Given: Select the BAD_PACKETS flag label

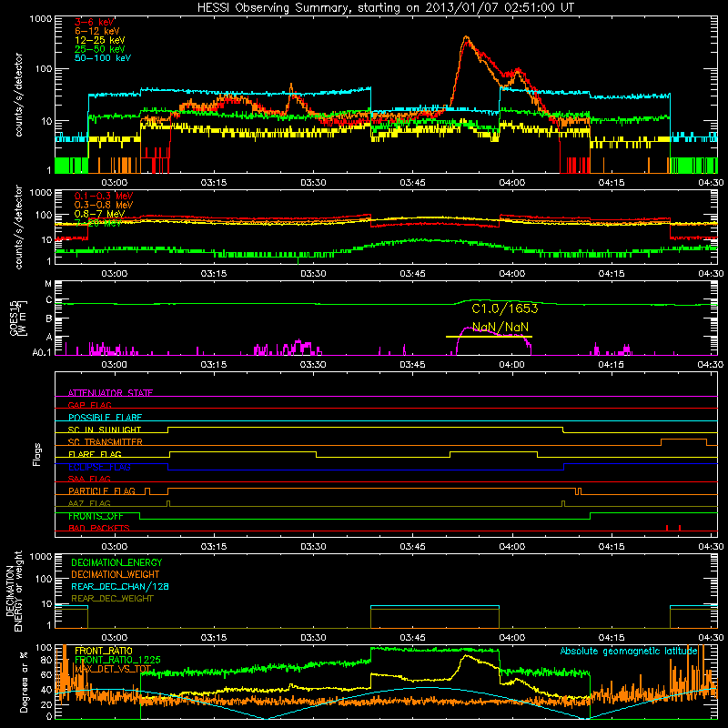Looking at the screenshot, I should click(x=99, y=528).
